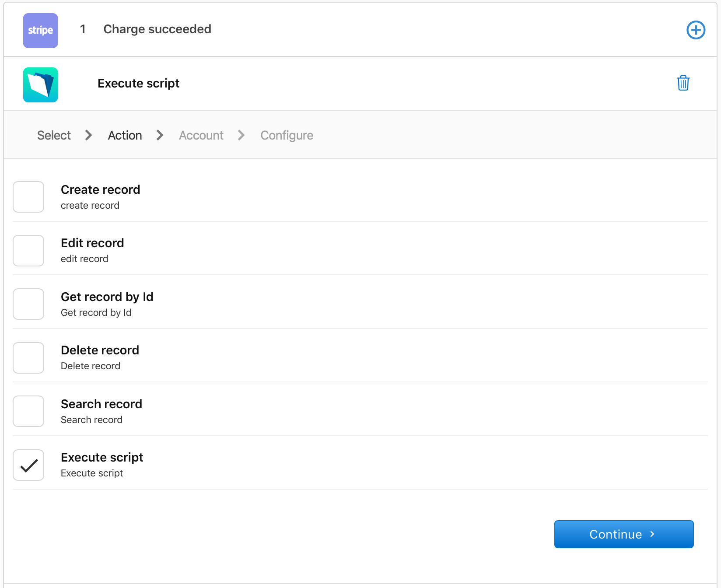Click the Execute script option heading
The image size is (721, 588).
(x=102, y=457)
